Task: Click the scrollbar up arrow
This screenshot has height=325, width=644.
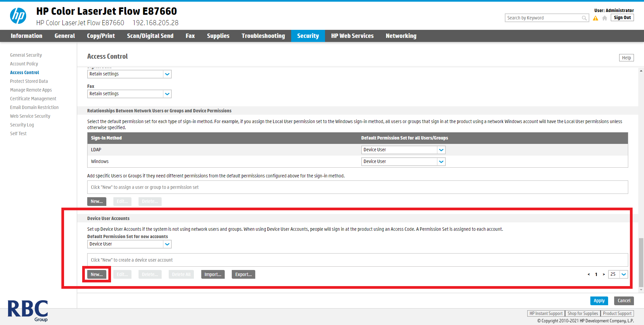Action: click(641, 71)
